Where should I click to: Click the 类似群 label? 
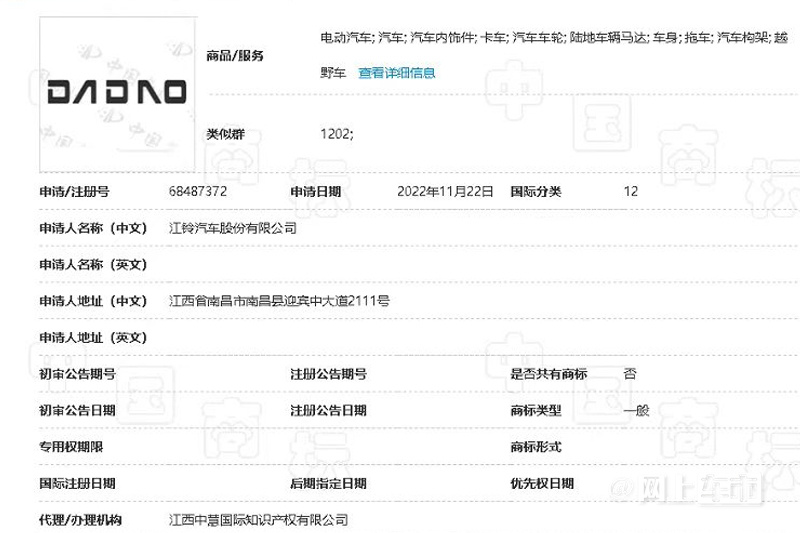(225, 134)
